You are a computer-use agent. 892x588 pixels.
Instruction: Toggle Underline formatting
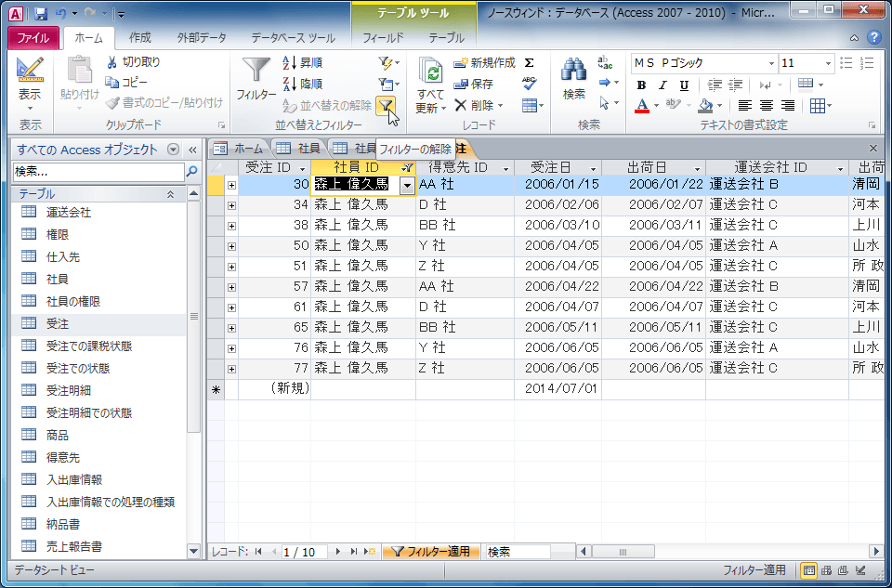click(684, 85)
